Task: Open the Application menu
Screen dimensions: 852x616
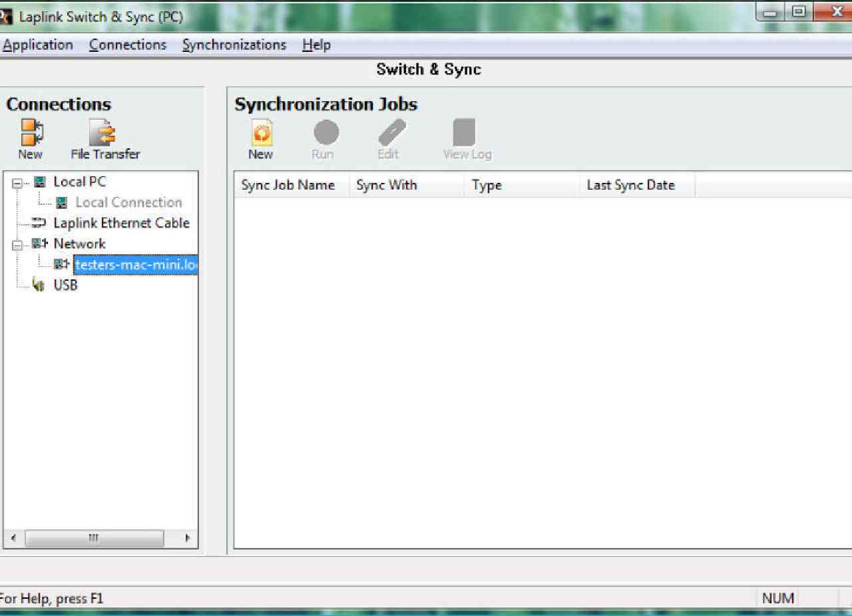Action: click(38, 45)
